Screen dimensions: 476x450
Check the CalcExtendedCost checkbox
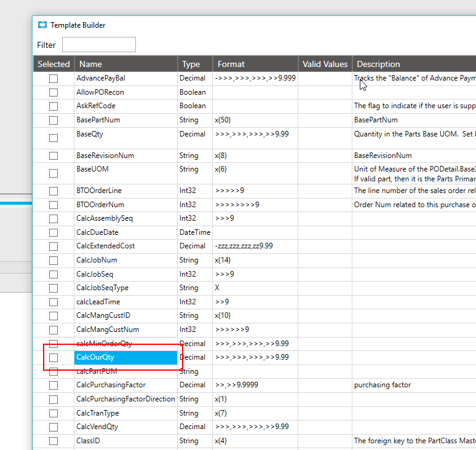pyautogui.click(x=54, y=247)
